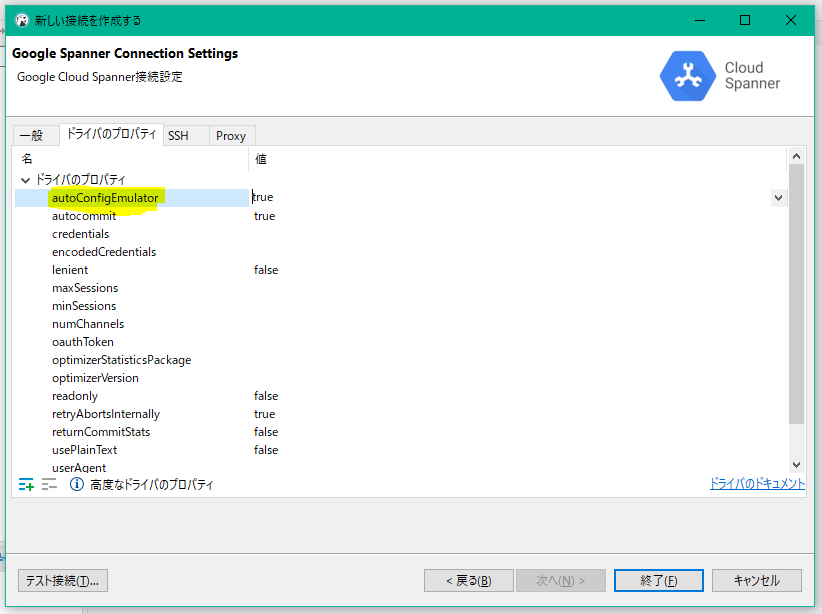Select the ドライバのプロパティ tab
This screenshot has width=822, height=614.
112,134
